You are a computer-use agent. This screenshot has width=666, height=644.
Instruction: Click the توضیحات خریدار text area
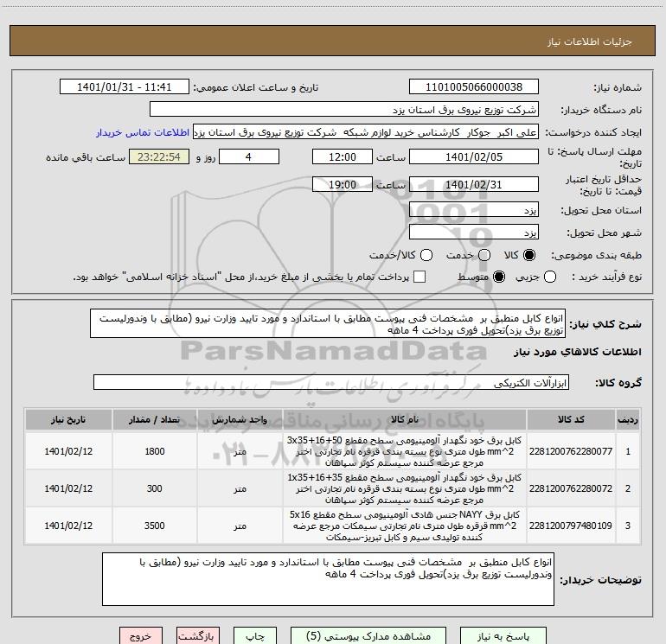[328, 579]
